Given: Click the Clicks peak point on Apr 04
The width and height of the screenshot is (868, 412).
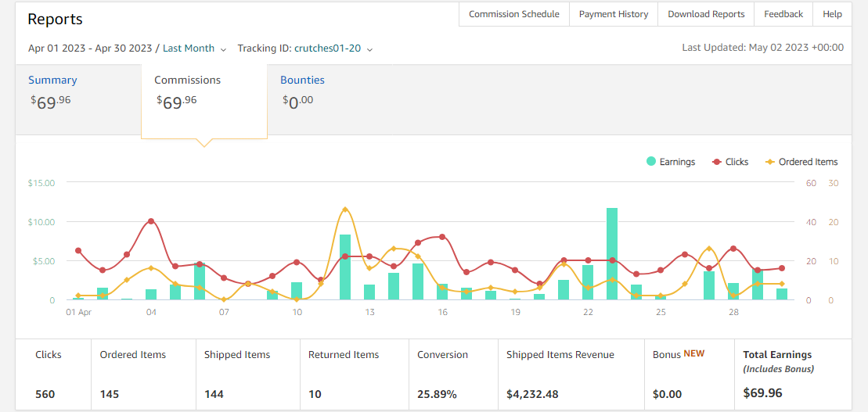Looking at the screenshot, I should click(x=151, y=220).
